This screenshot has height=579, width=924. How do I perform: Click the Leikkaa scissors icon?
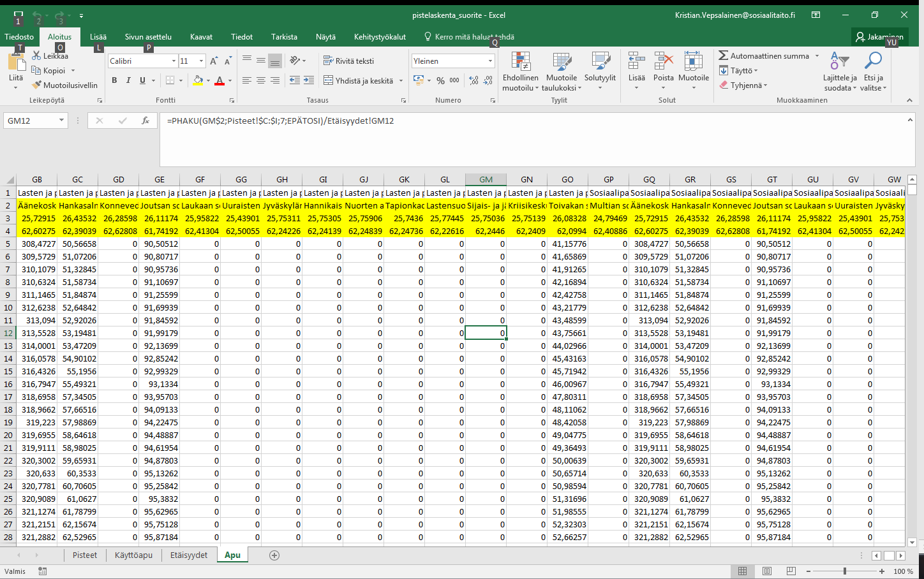point(36,56)
